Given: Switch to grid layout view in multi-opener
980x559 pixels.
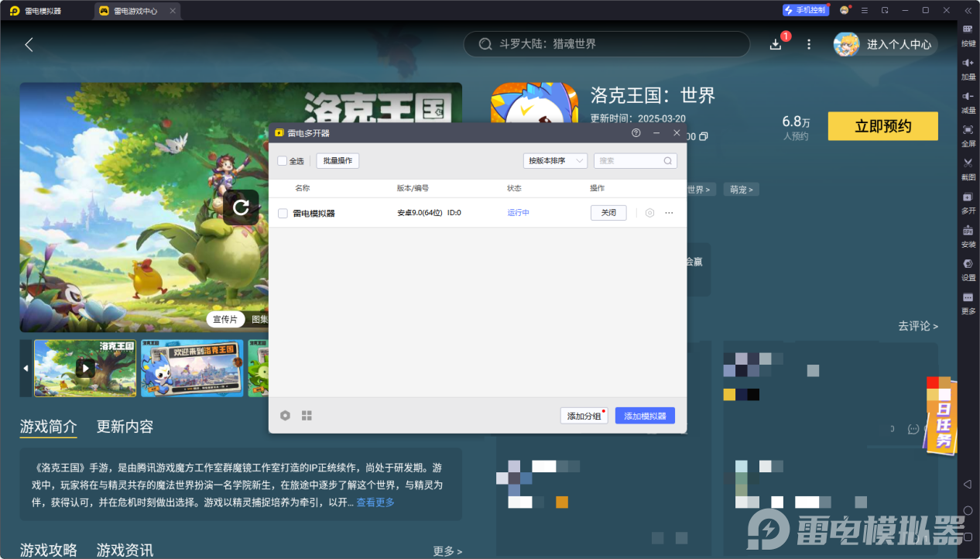Looking at the screenshot, I should (307, 415).
